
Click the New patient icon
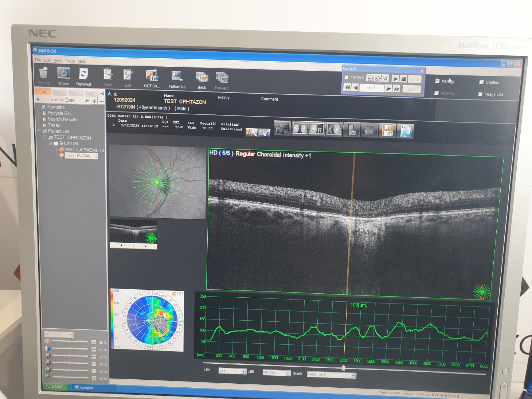pos(108,75)
